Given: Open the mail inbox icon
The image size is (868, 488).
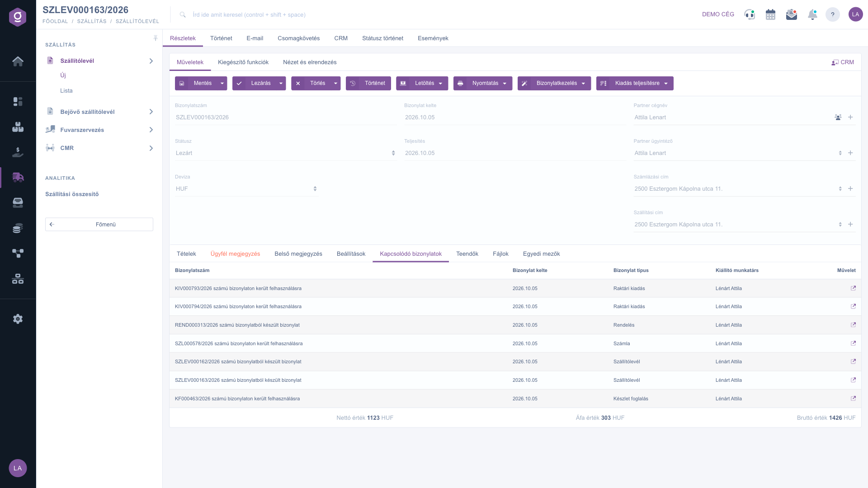Looking at the screenshot, I should (791, 14).
